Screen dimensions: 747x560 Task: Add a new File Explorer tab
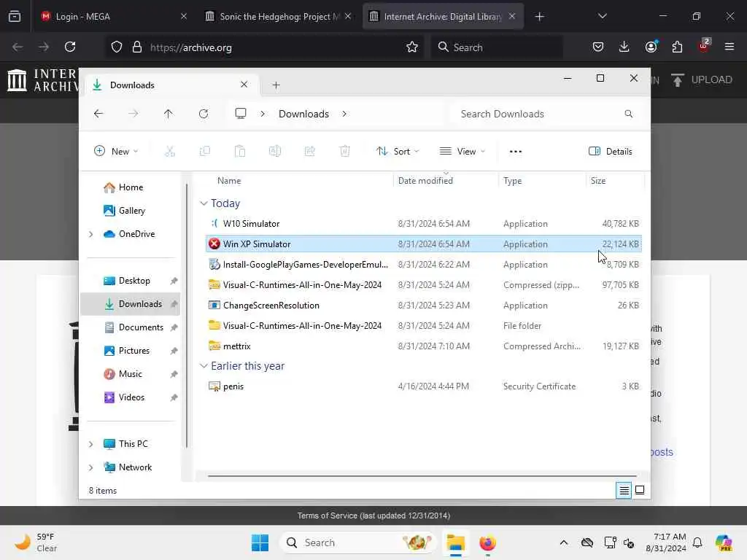click(x=276, y=85)
